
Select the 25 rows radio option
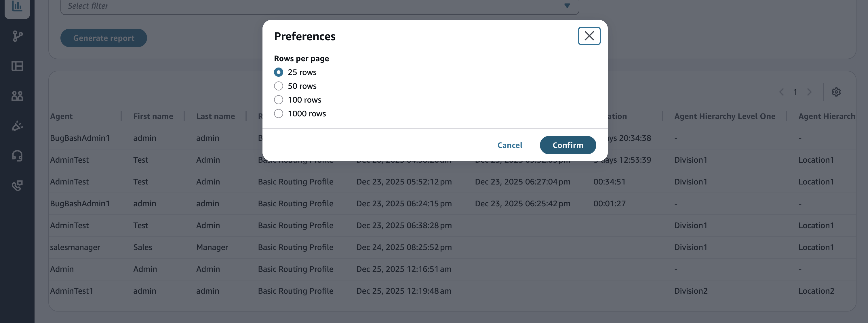coord(278,72)
